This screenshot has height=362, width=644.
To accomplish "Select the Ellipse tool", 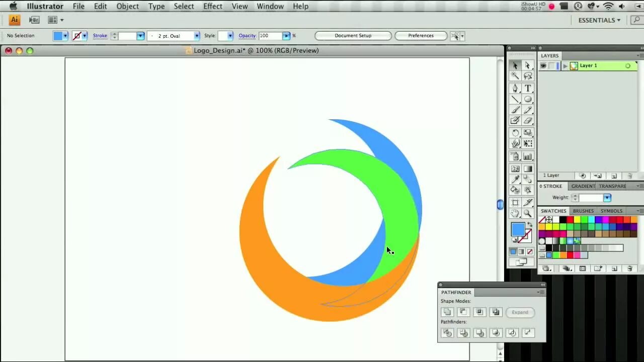I will tap(528, 99).
